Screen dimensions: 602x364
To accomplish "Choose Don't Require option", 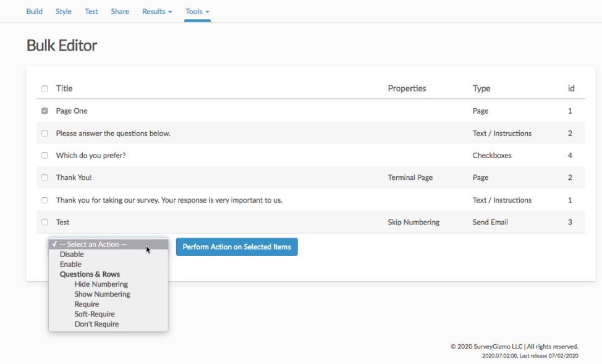I will (96, 324).
